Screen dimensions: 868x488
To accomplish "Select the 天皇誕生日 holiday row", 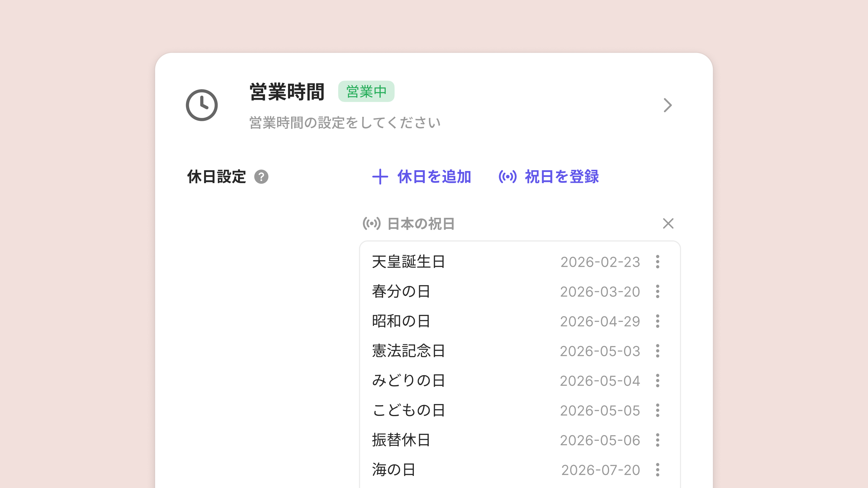I will (408, 262).
